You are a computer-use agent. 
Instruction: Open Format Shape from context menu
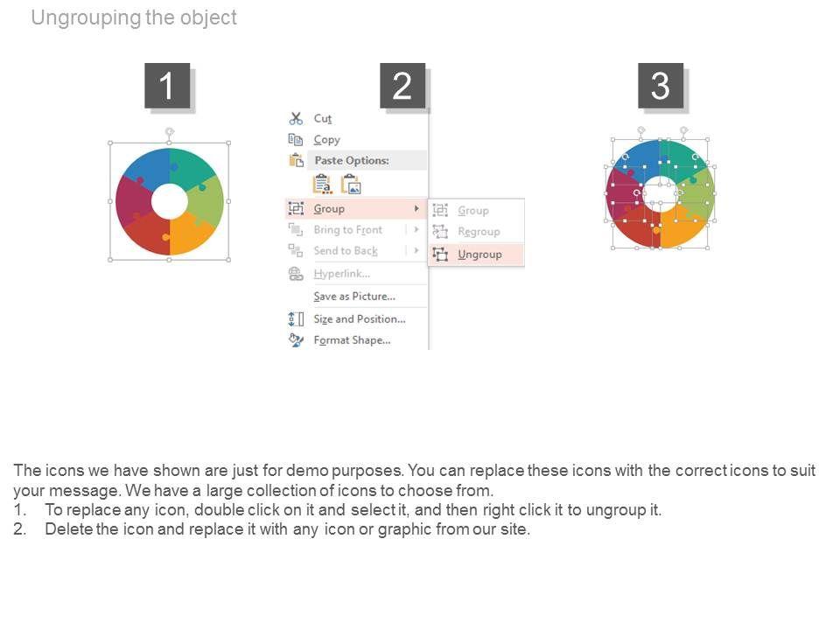352,340
